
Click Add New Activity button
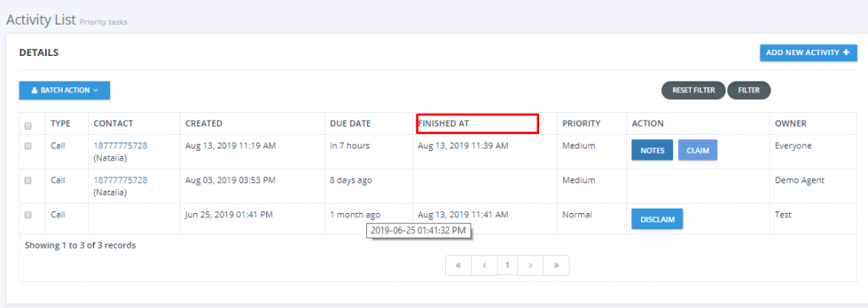point(808,53)
